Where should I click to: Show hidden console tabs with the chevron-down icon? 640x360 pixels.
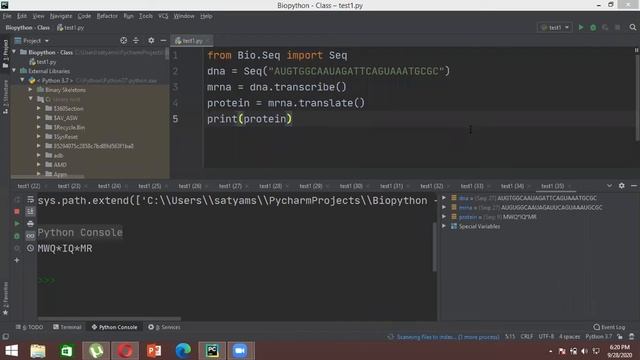pos(609,185)
